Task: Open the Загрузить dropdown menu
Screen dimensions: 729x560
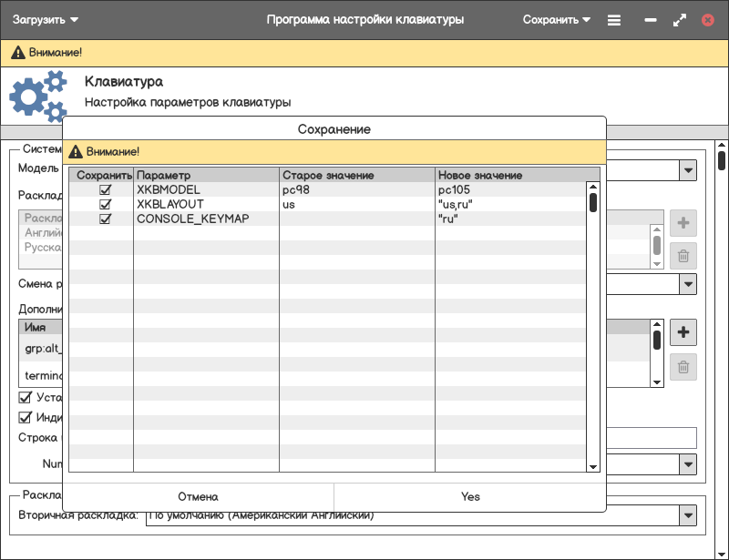Action: [x=46, y=19]
